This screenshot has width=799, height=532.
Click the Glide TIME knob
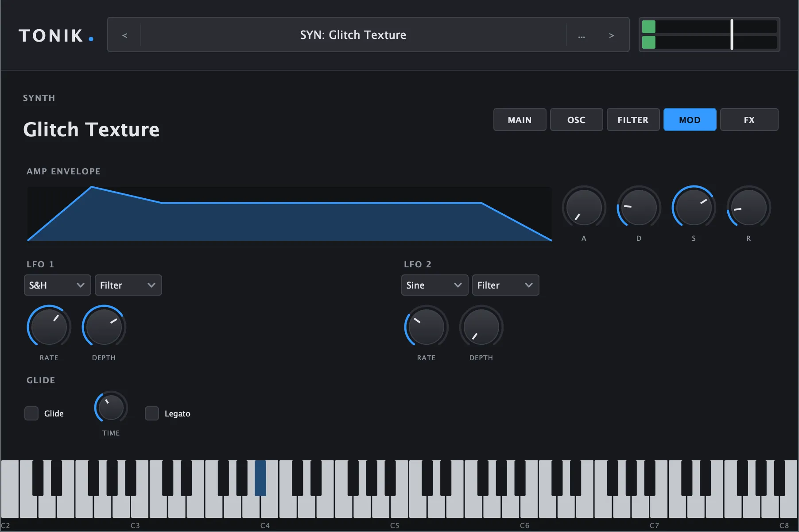pos(111,408)
